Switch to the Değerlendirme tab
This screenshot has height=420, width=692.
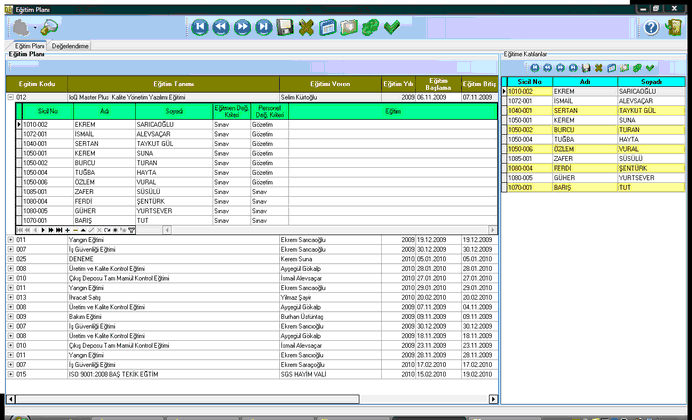70,46
